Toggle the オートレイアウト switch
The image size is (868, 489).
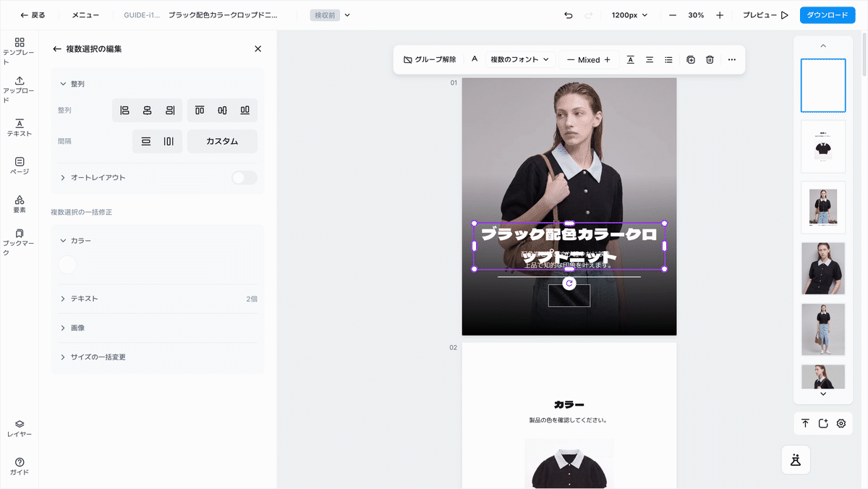(x=244, y=178)
